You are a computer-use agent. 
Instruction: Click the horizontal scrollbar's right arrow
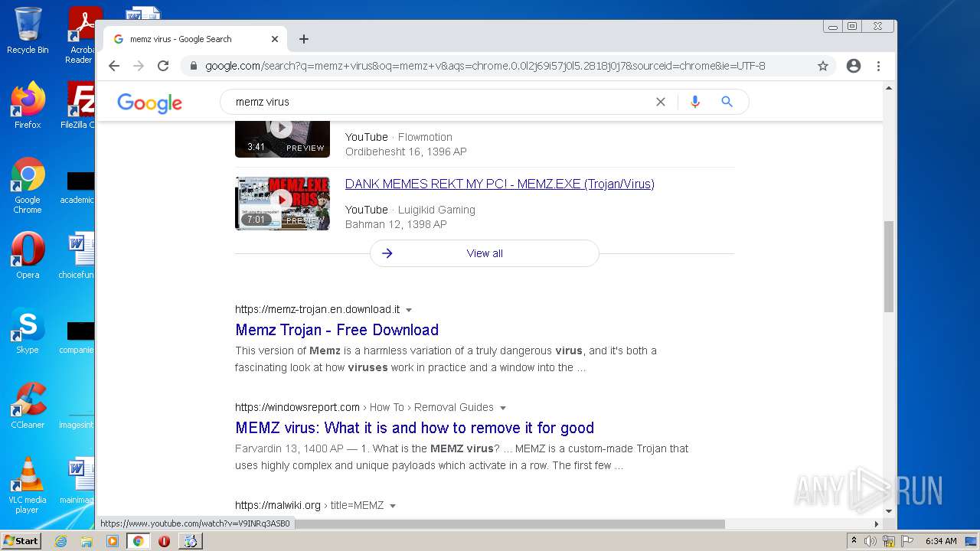click(877, 524)
